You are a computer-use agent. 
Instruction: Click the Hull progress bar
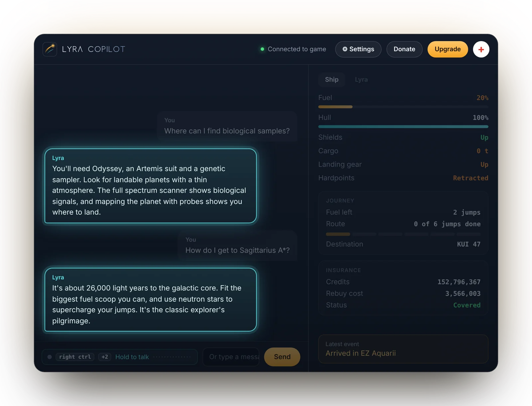pos(403,127)
